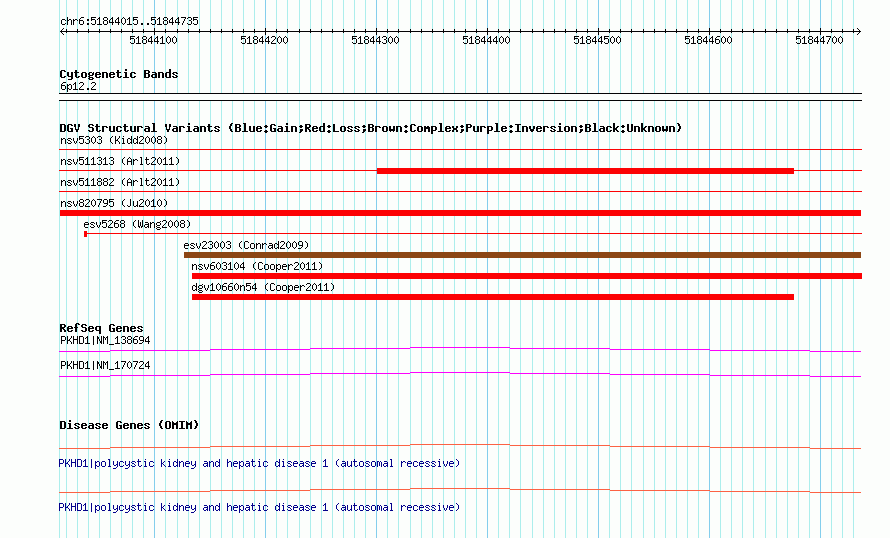Open variant dgv10660n54 (Cooper2011) label
890x538 pixels.
coord(263,288)
